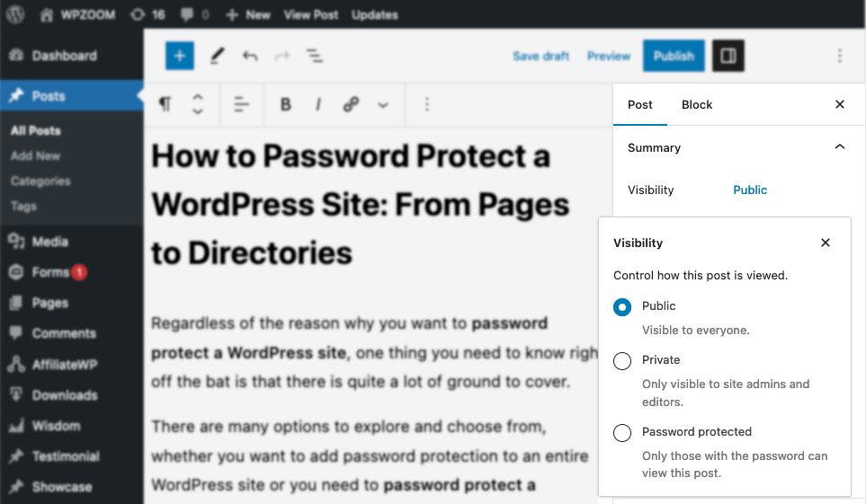866x504 pixels.
Task: Move block down with down arrow
Action: [x=197, y=111]
